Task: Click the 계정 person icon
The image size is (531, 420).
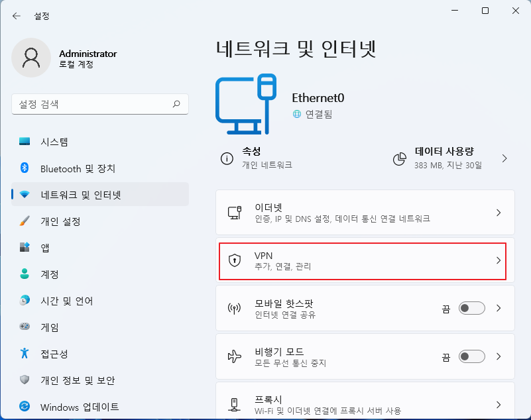Action: pos(25,274)
